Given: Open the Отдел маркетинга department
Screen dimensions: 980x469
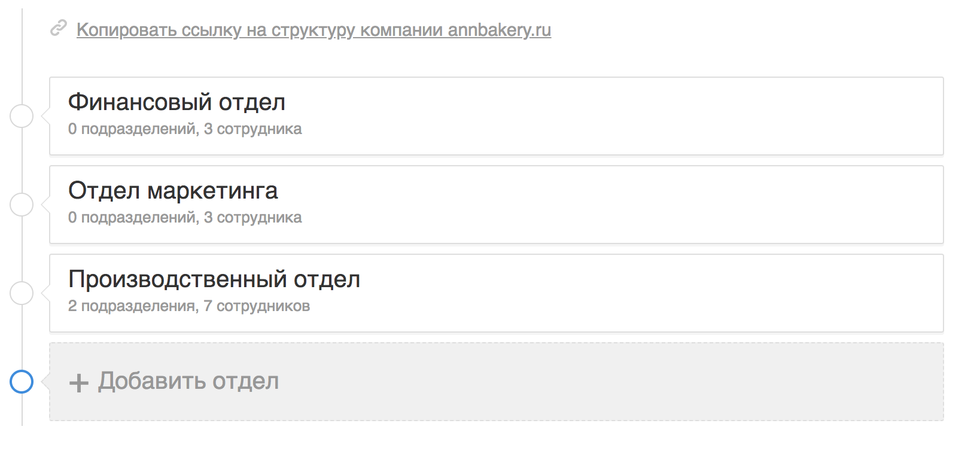Looking at the screenshot, I should [173, 191].
